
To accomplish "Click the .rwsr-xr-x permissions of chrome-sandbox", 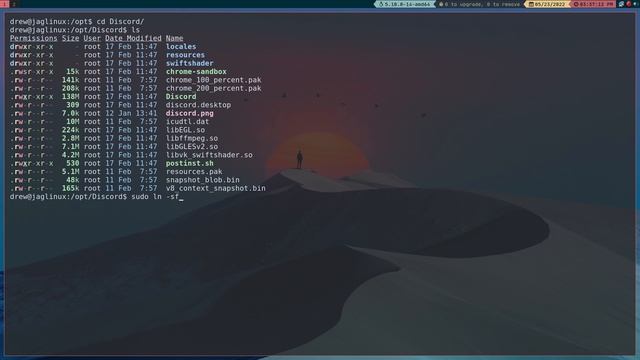I will (x=31, y=71).
